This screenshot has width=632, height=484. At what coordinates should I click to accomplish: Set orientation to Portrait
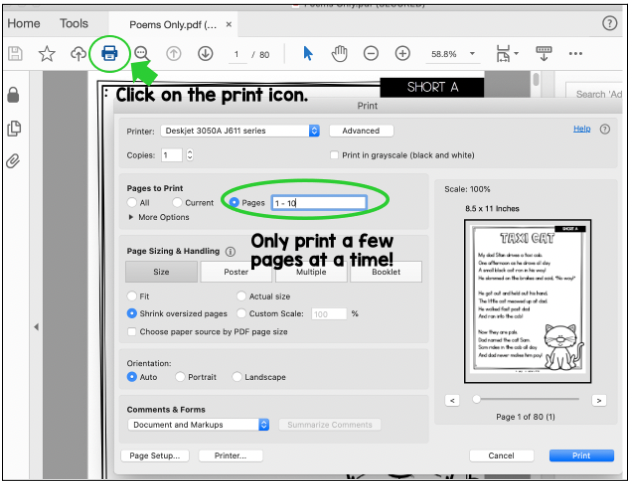(x=180, y=377)
